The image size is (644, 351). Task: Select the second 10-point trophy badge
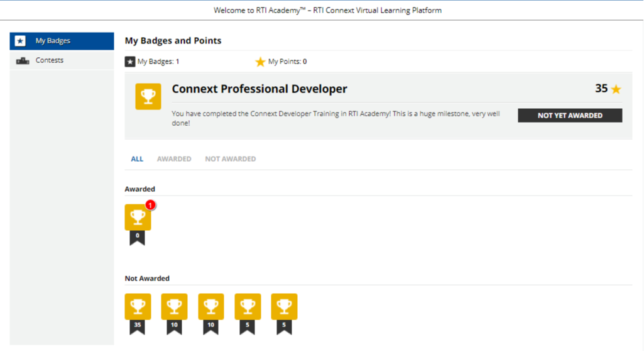point(211,308)
